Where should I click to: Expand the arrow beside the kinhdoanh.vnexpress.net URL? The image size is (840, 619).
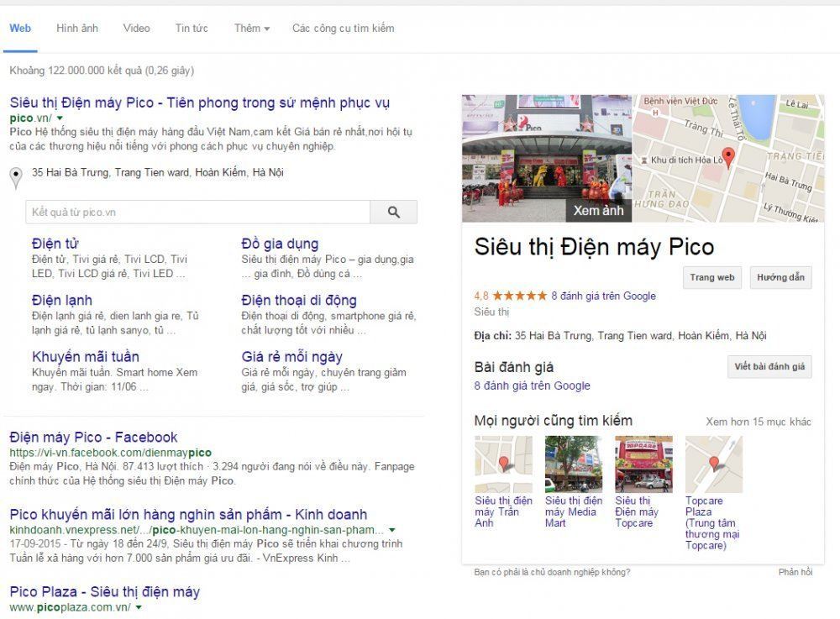click(392, 530)
